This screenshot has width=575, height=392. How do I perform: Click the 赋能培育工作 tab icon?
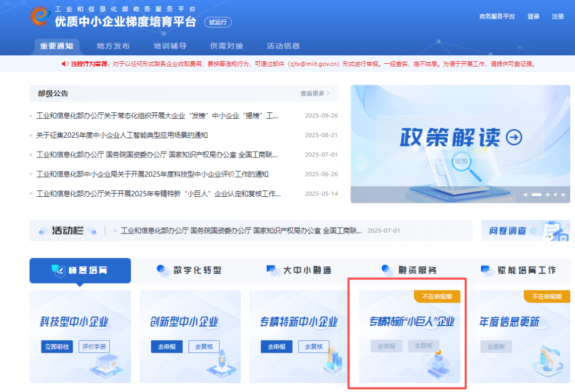(485, 270)
